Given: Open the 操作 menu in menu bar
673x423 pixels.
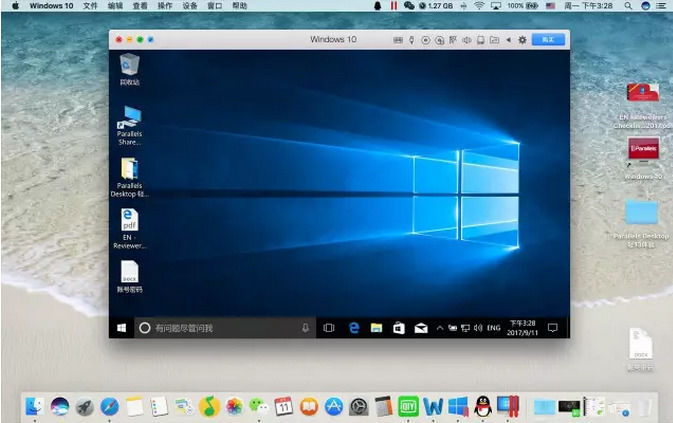Looking at the screenshot, I should [x=165, y=6].
